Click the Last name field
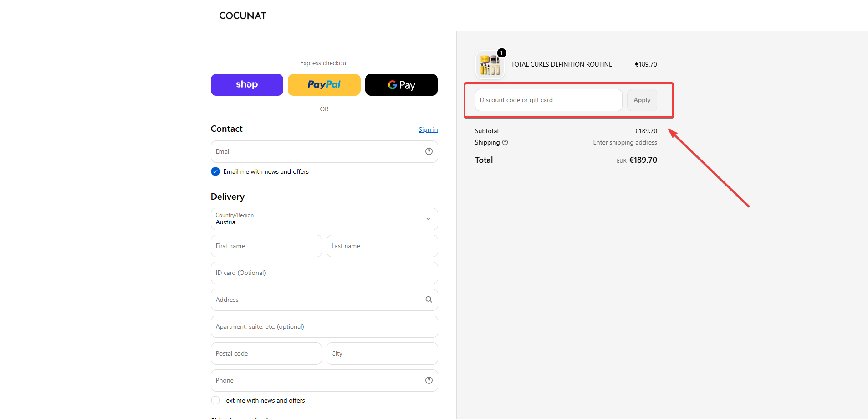Viewport: 868px width, 419px height. (382, 246)
